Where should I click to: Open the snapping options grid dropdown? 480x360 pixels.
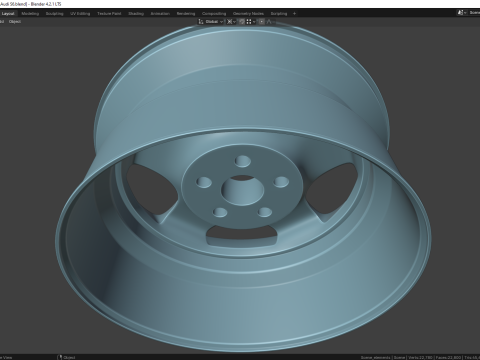coord(251,22)
